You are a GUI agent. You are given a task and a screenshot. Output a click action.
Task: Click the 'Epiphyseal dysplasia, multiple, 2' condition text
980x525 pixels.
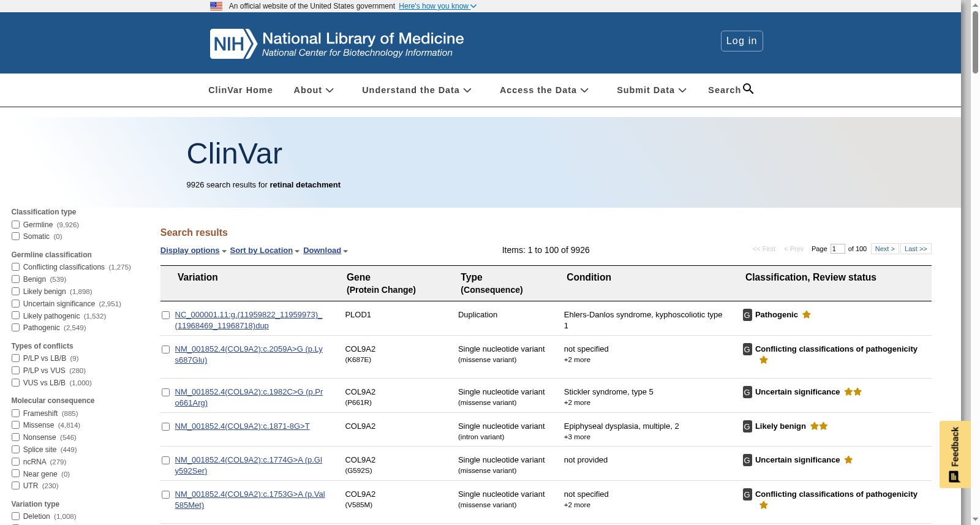tap(622, 426)
